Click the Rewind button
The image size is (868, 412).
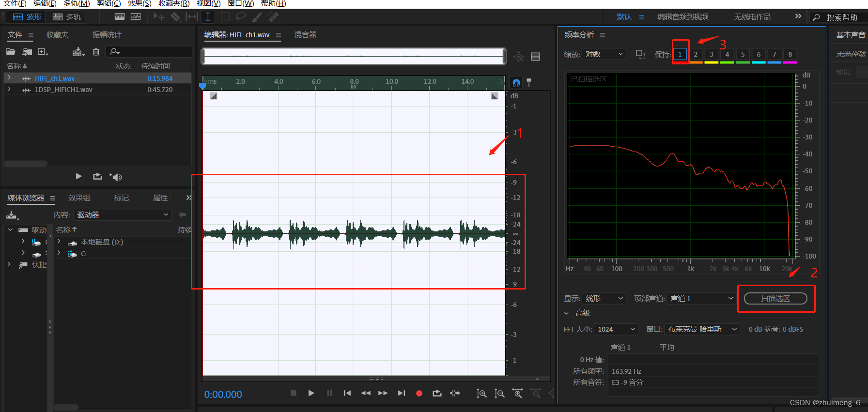(x=366, y=393)
